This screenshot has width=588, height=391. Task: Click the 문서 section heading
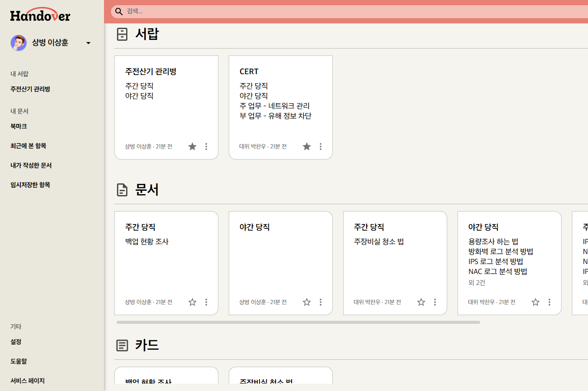coord(147,189)
